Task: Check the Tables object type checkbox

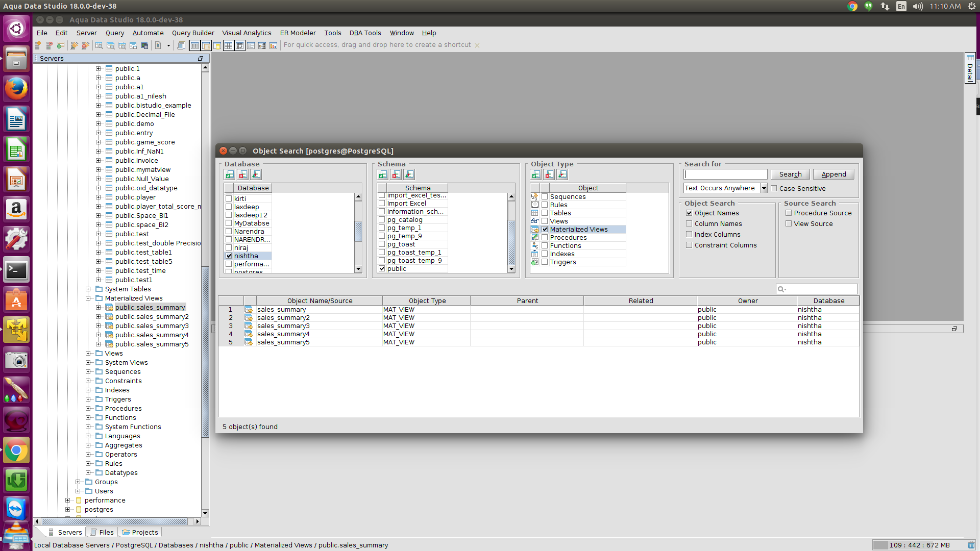Action: pos(545,213)
